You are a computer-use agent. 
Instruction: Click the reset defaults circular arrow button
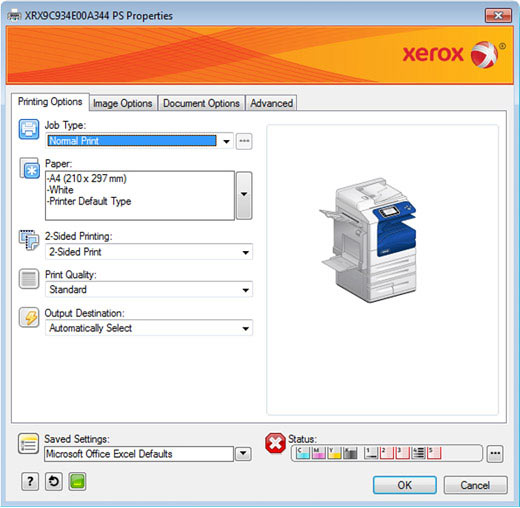[x=54, y=481]
